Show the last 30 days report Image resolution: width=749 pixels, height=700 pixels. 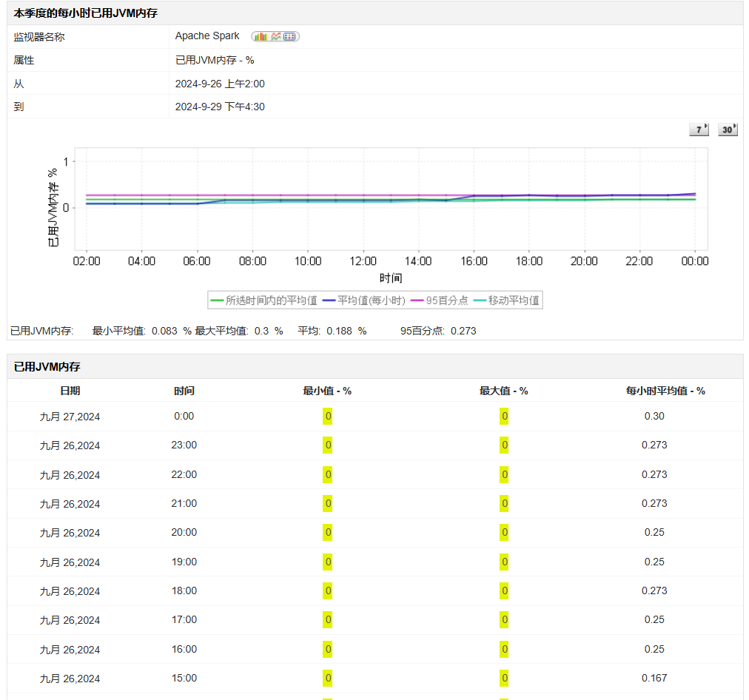click(728, 129)
